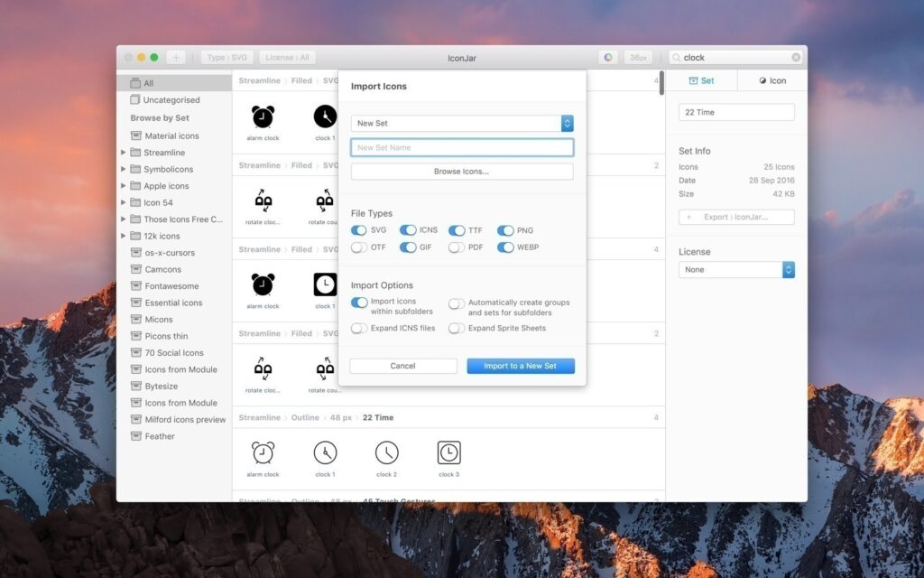
Task: Click the Export IconJar button
Action: (x=736, y=217)
